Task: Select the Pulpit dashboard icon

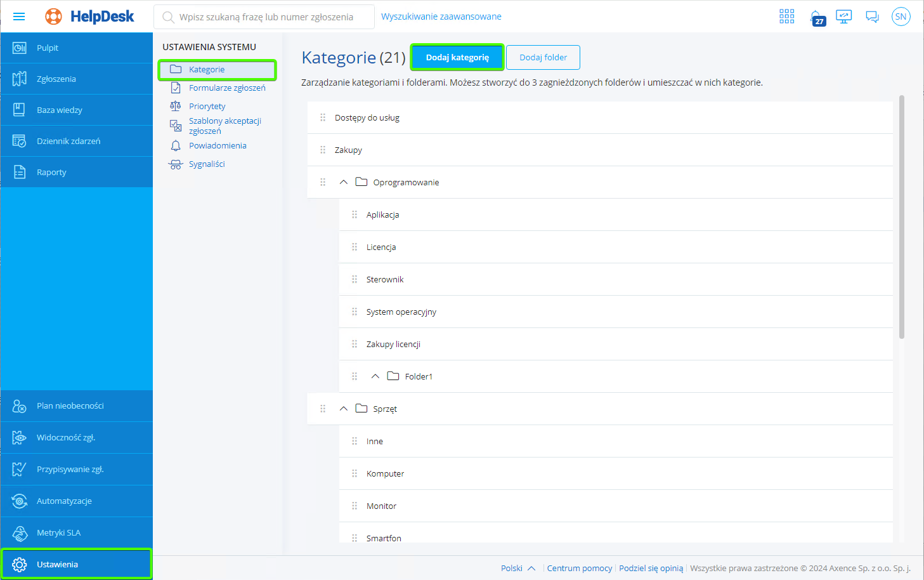Action: pos(19,47)
